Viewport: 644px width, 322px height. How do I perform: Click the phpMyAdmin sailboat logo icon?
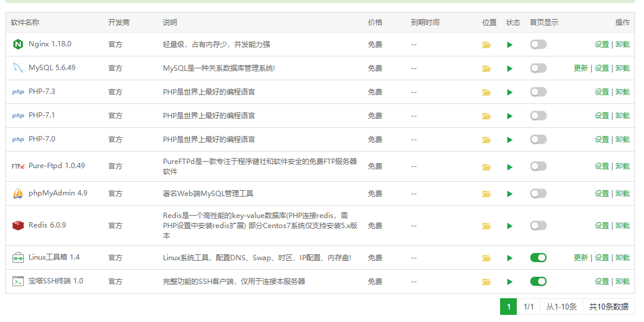18,193
